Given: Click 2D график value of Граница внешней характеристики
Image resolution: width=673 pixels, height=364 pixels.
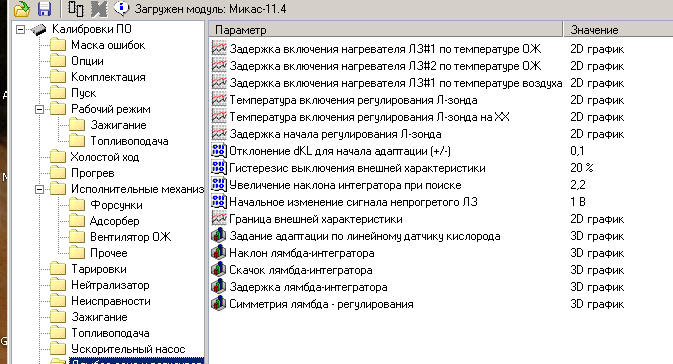Looking at the screenshot, I should coord(597,219).
